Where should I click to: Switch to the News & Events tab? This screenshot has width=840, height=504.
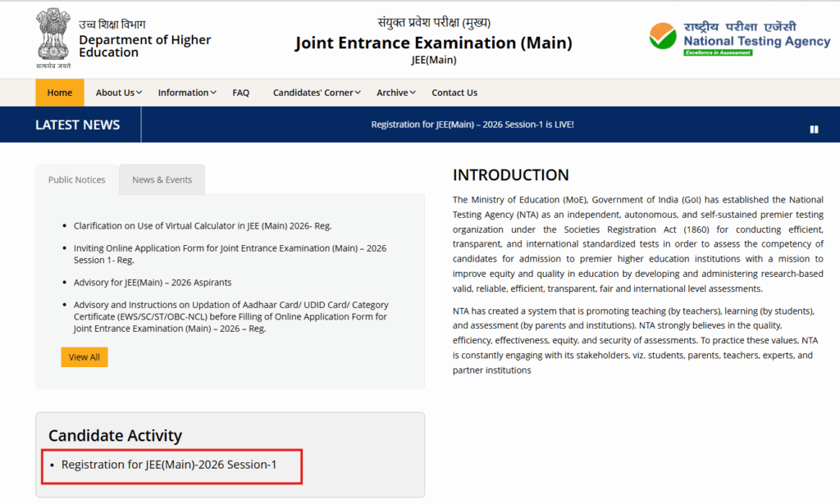[162, 179]
